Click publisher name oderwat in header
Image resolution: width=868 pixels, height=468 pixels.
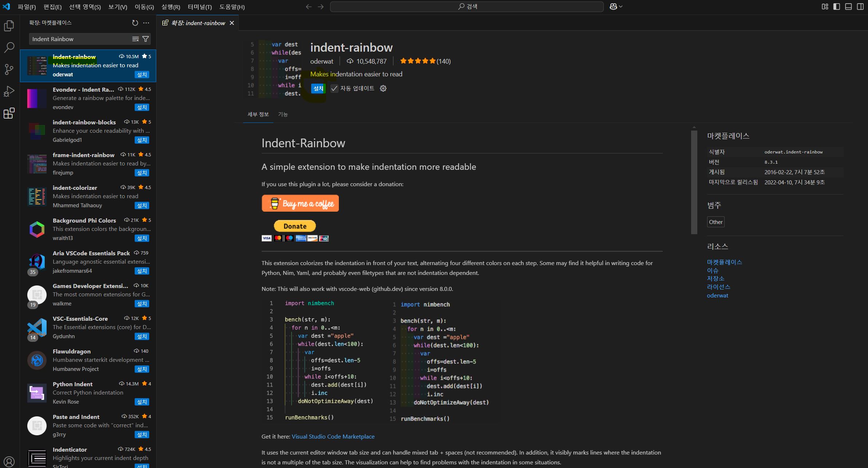(x=321, y=61)
